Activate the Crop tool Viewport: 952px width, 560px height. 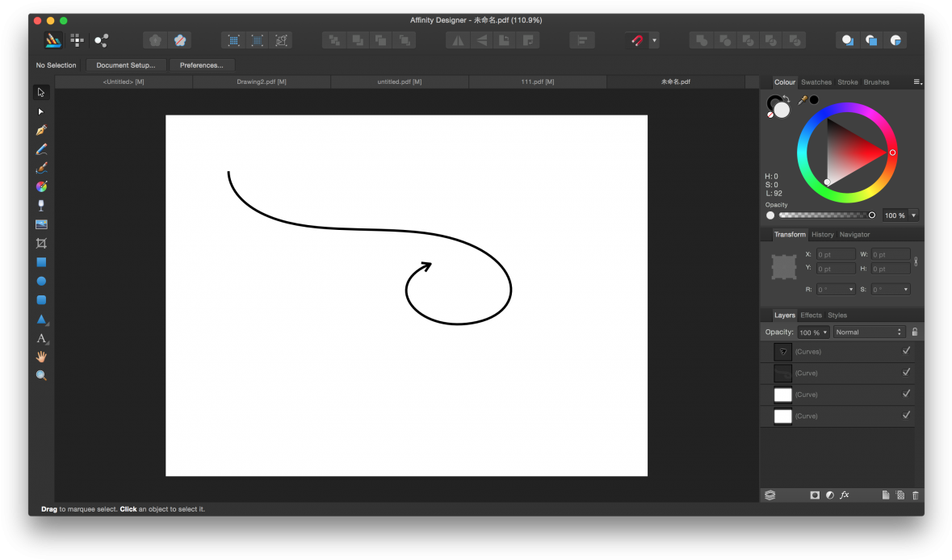(41, 243)
